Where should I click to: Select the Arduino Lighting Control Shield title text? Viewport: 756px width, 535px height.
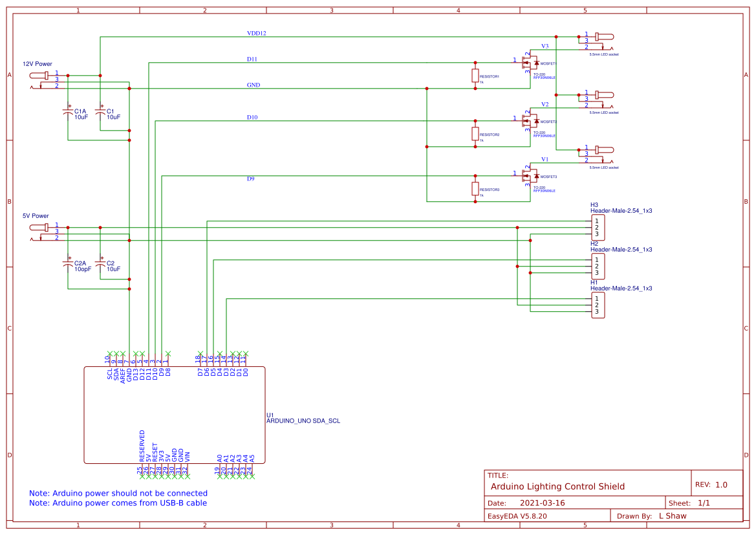click(x=557, y=486)
